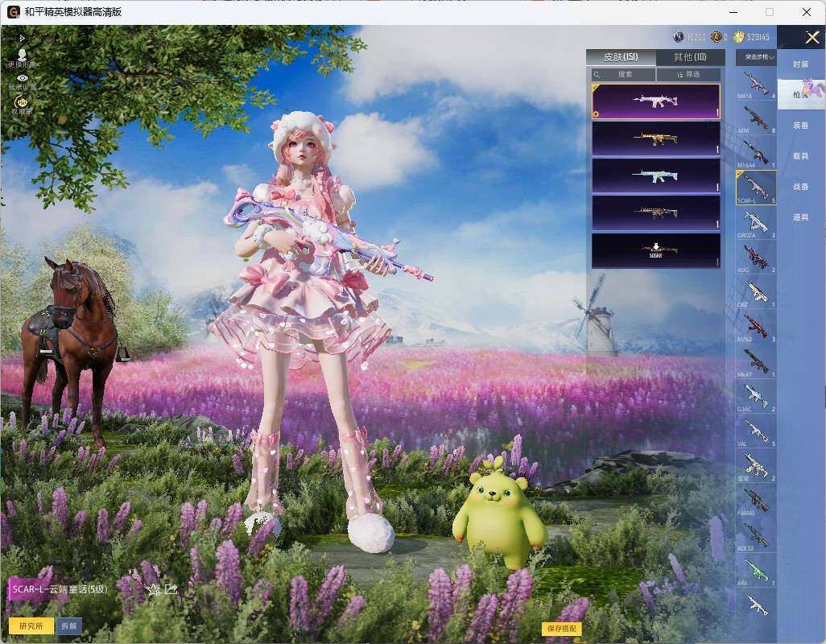Open the 时装 category tab

801,64
